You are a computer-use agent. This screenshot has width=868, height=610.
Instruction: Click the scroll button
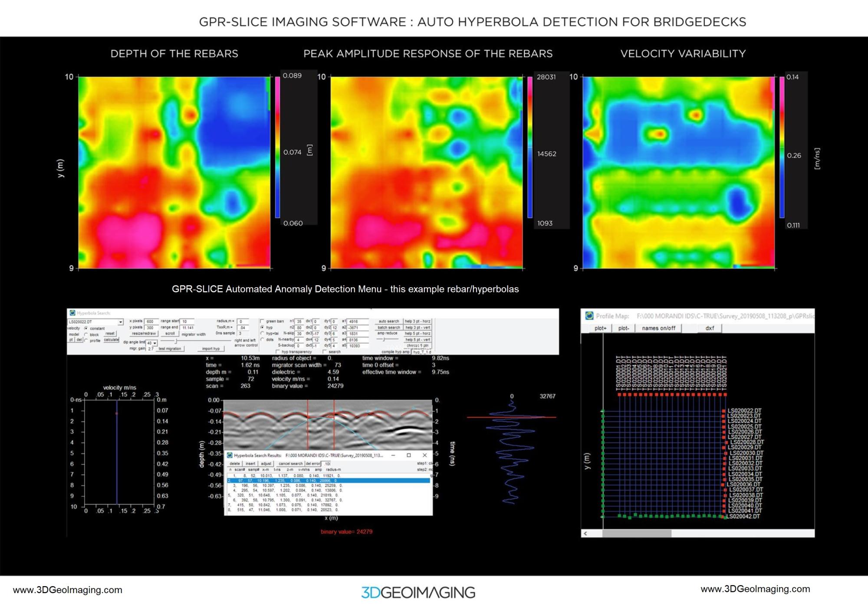[170, 334]
